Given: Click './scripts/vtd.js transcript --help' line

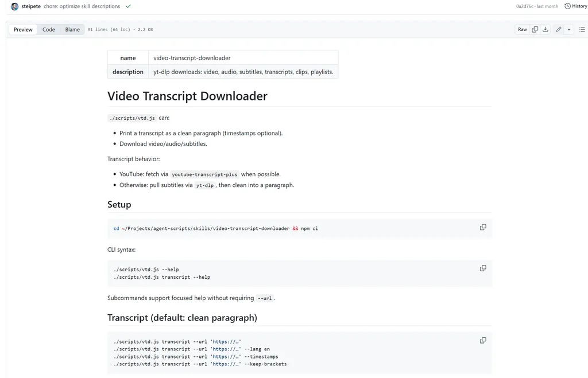Looking at the screenshot, I should pos(161,277).
